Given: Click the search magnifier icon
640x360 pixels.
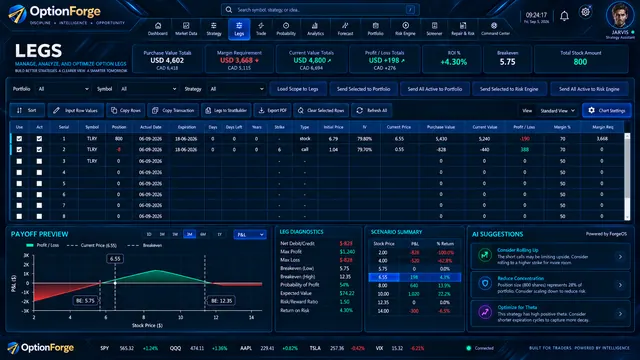Looking at the screenshot, I should point(229,9).
